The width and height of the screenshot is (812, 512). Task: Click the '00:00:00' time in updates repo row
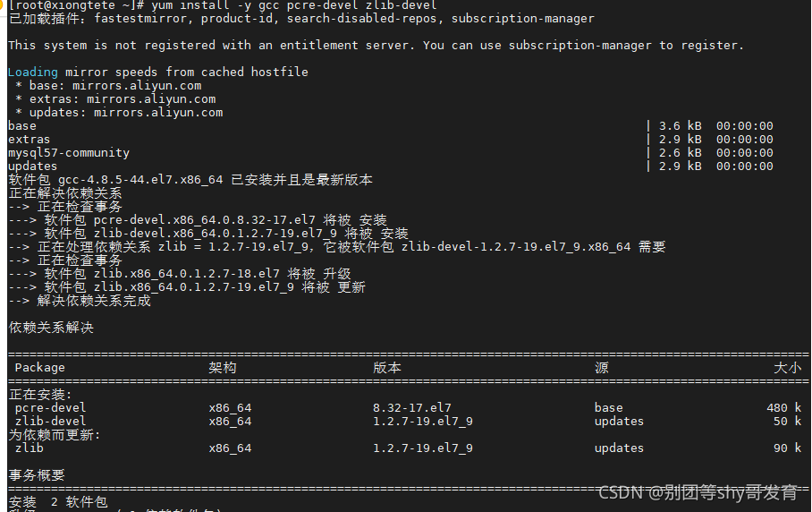coord(745,166)
